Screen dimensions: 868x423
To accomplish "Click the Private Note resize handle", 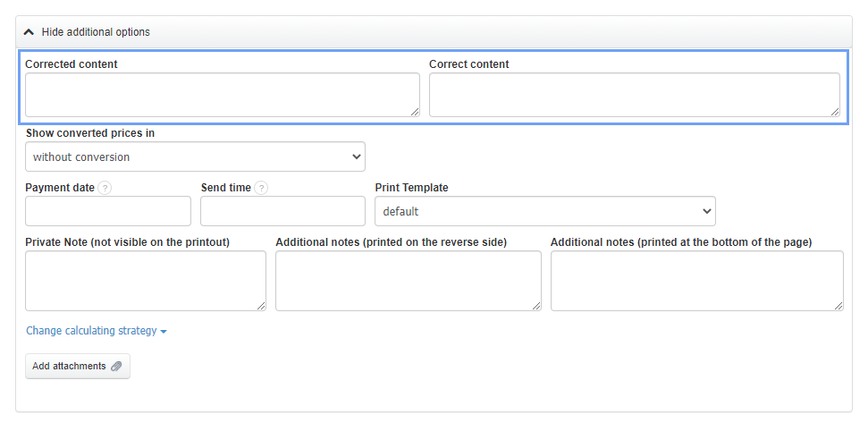I will pyautogui.click(x=261, y=306).
